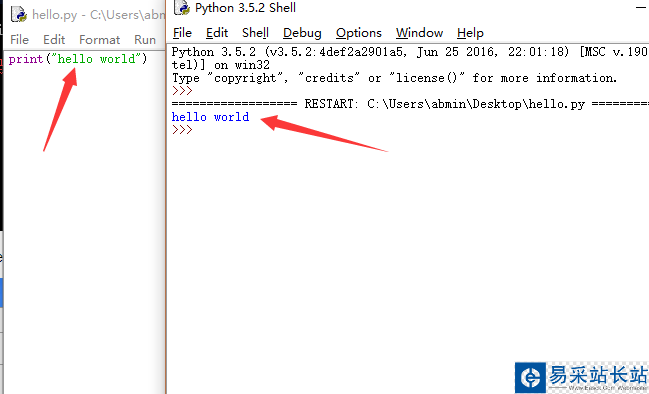Minimize the Python 3.5.2 Shell window
The image size is (649, 394).
(x=641, y=7)
